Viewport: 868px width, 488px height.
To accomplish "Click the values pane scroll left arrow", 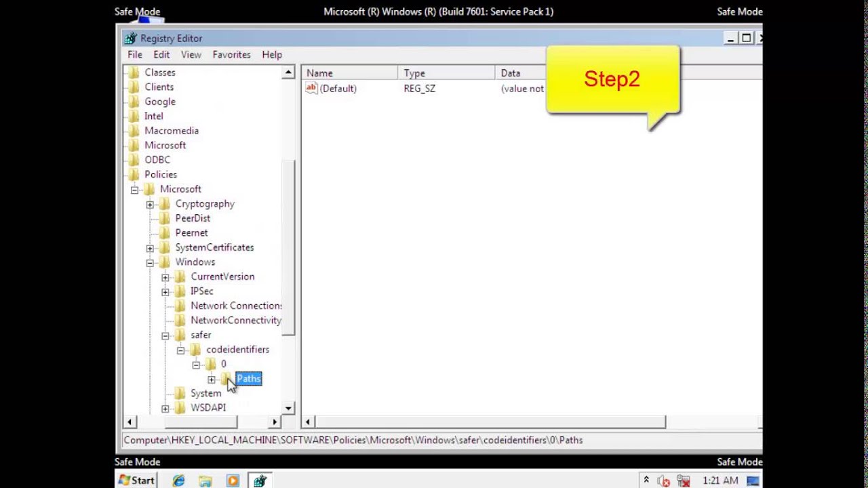I will [x=307, y=422].
